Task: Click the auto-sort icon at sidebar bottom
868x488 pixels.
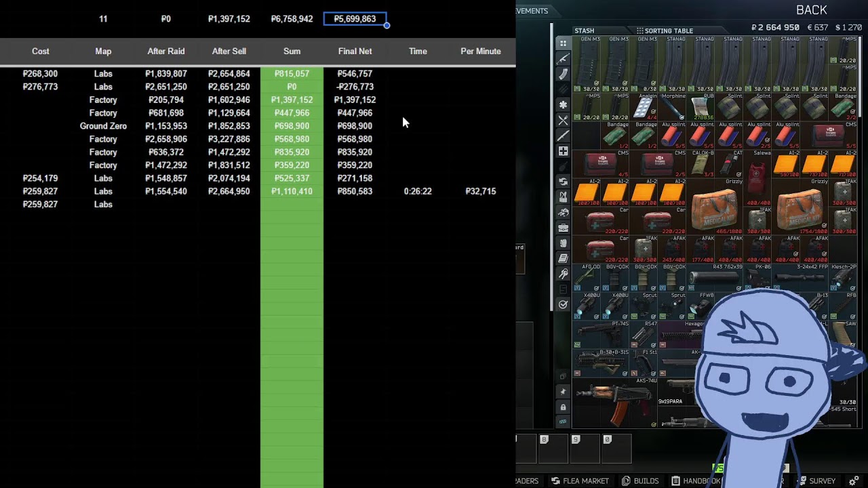Action: [x=563, y=422]
